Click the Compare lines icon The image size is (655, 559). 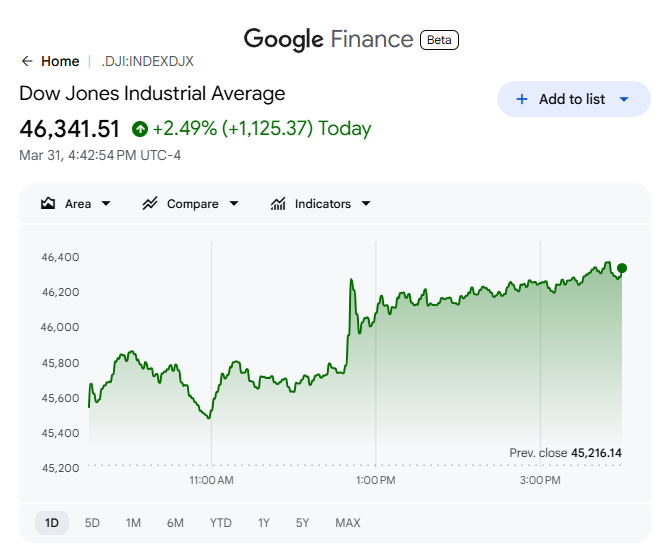(150, 204)
